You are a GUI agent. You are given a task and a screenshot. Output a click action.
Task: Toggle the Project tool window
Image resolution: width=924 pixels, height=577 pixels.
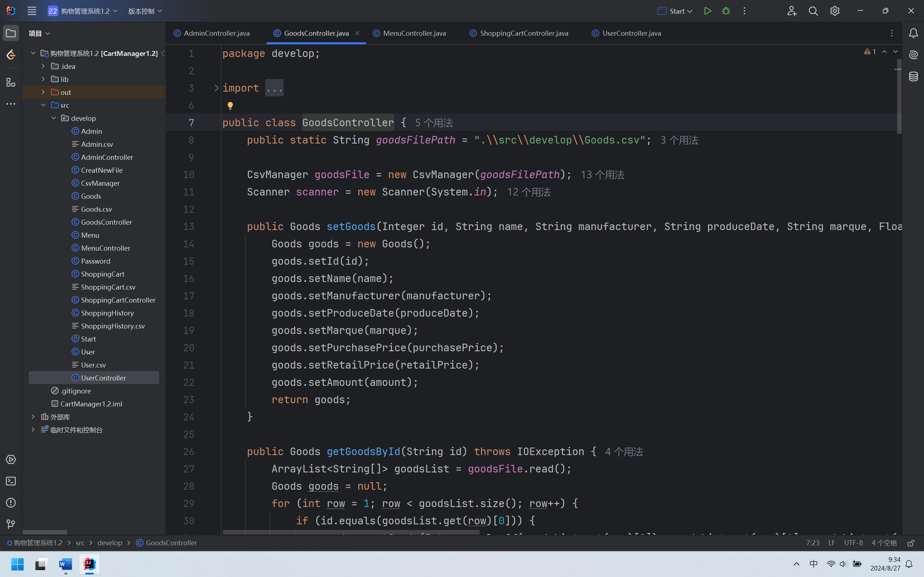(11, 33)
